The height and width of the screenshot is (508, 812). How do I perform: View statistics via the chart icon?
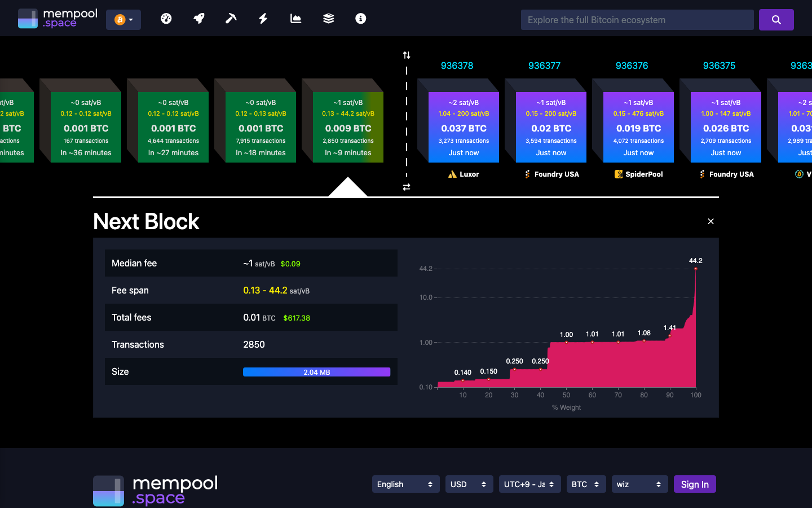click(x=295, y=18)
